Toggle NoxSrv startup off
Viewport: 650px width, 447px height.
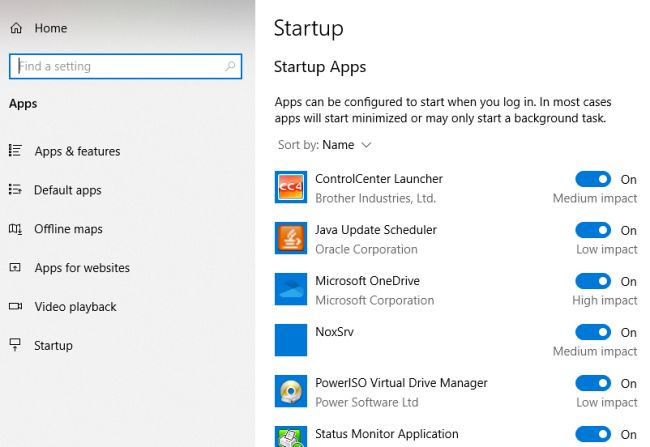[x=593, y=332]
